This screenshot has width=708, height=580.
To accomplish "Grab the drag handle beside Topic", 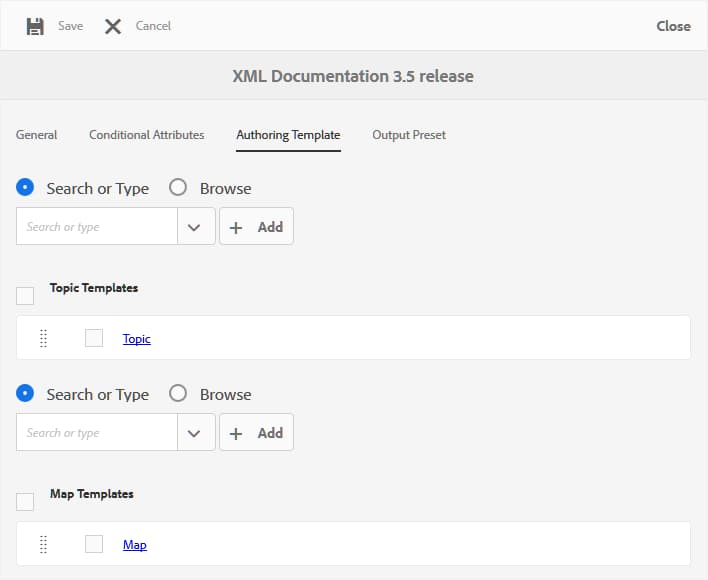I will tap(44, 339).
